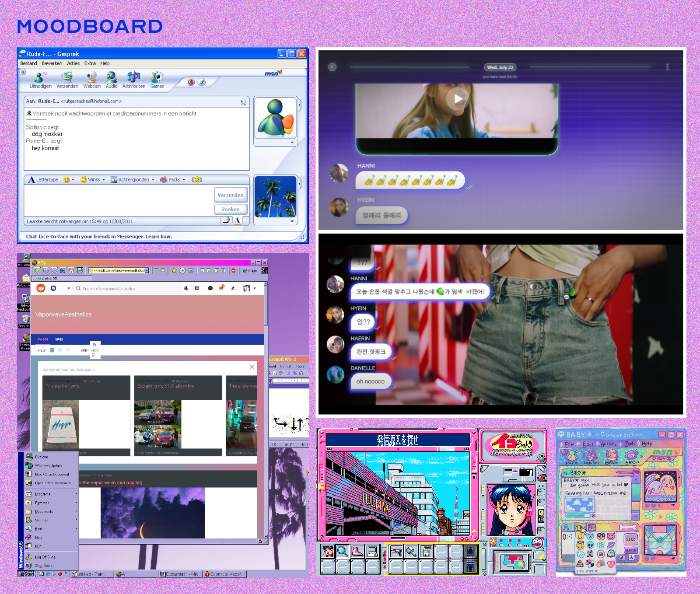The height and width of the screenshot is (594, 700).
Task: Open the Packs dropdown in MSN
Action: click(173, 180)
